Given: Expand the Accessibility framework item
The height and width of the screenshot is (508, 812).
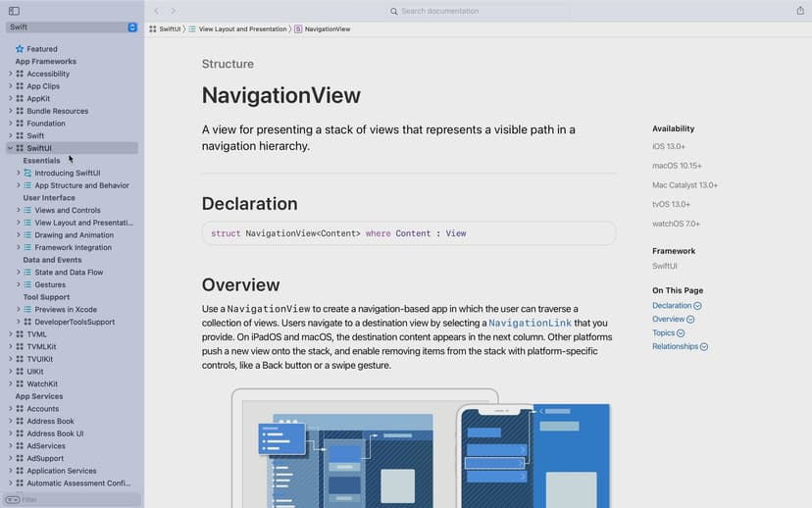Looking at the screenshot, I should [10, 74].
